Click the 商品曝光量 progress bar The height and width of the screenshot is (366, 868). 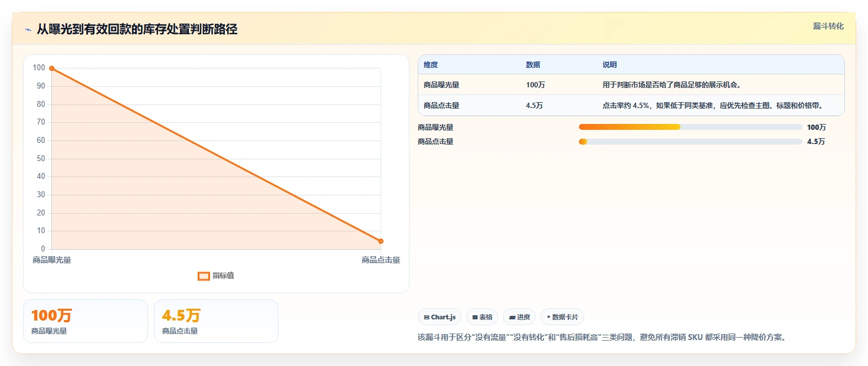pyautogui.click(x=690, y=127)
